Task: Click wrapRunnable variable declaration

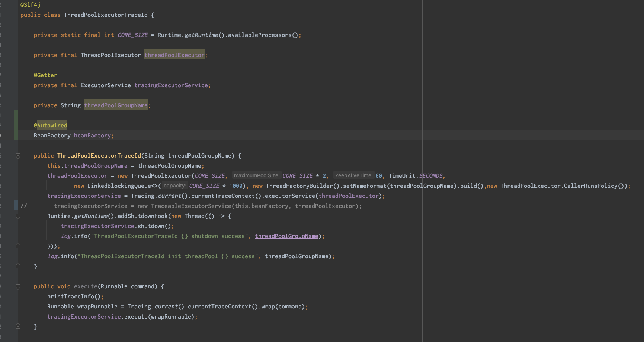Action: [97, 307]
